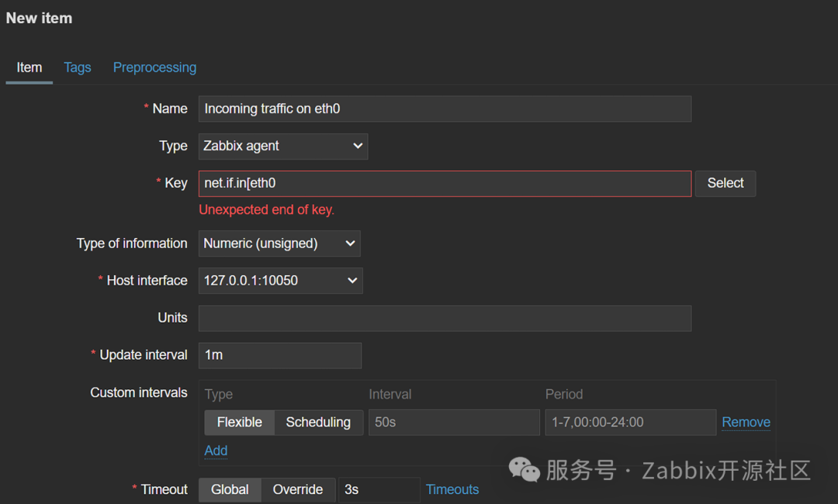
Task: Set Timeout to Global
Action: point(230,489)
